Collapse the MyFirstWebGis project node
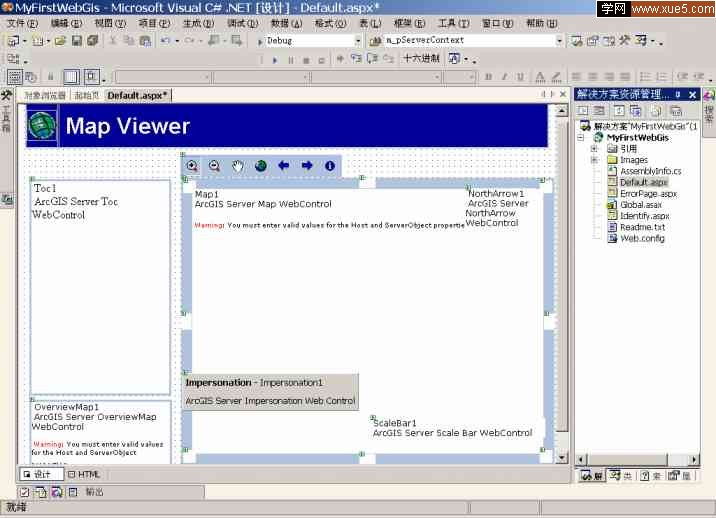The height and width of the screenshot is (518, 716). point(581,137)
